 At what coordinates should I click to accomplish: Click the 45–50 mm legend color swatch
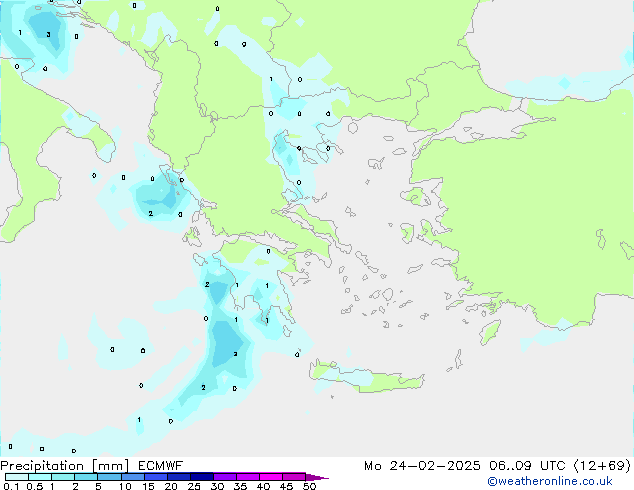(x=294, y=477)
